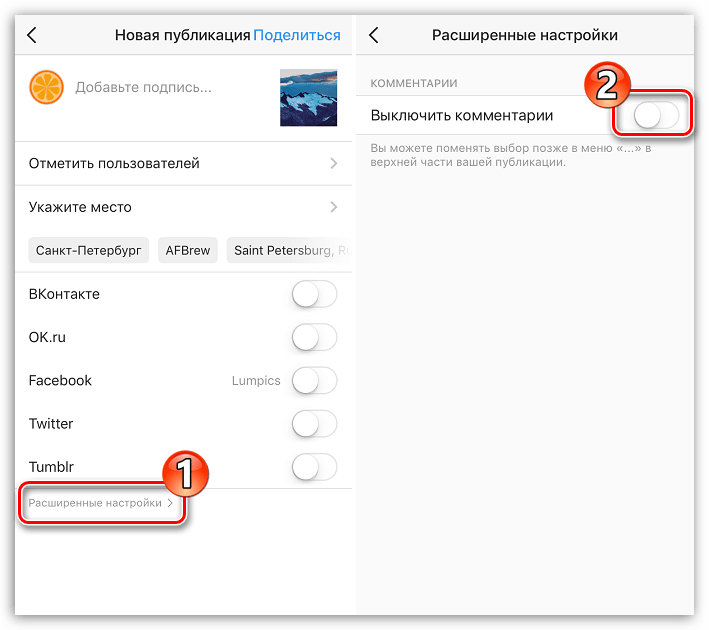This screenshot has height=630, width=709.
Task: Select the Выключить комментарии row label
Action: (x=462, y=115)
